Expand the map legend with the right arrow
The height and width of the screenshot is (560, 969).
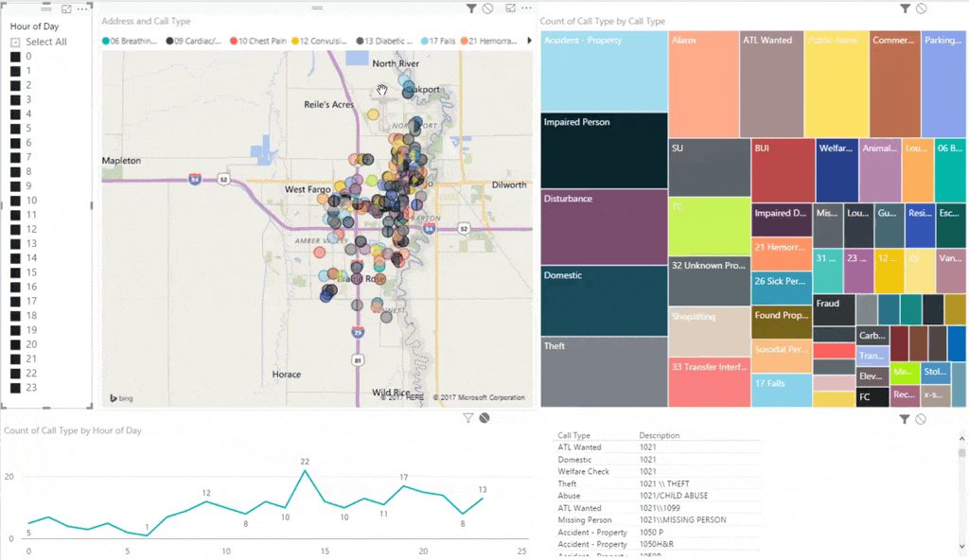click(x=529, y=41)
